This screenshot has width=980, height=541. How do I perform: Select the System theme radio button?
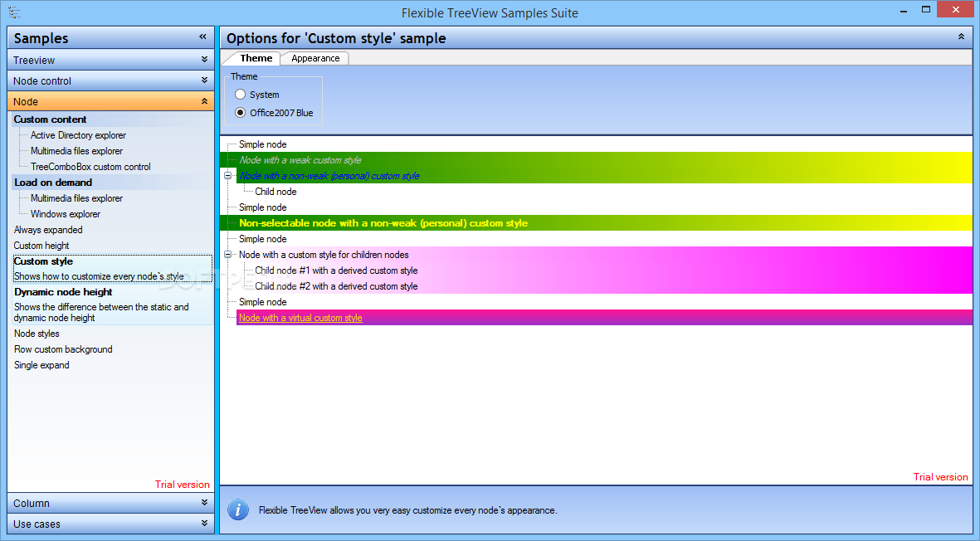point(240,95)
